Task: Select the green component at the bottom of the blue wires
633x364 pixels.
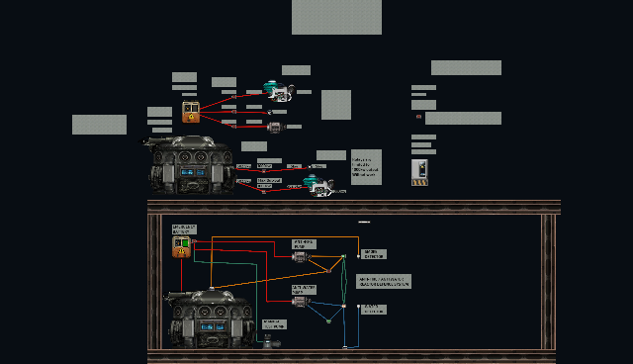Action: [x=328, y=321]
